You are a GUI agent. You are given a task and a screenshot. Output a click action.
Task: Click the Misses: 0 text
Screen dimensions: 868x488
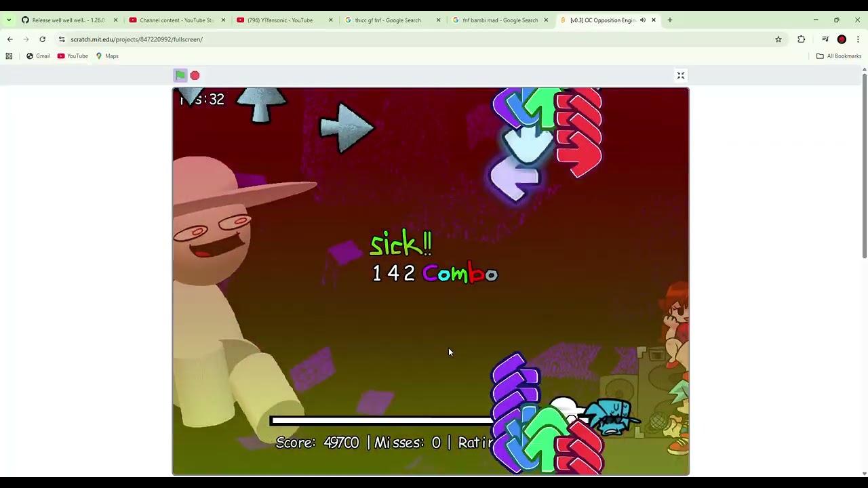pos(408,443)
